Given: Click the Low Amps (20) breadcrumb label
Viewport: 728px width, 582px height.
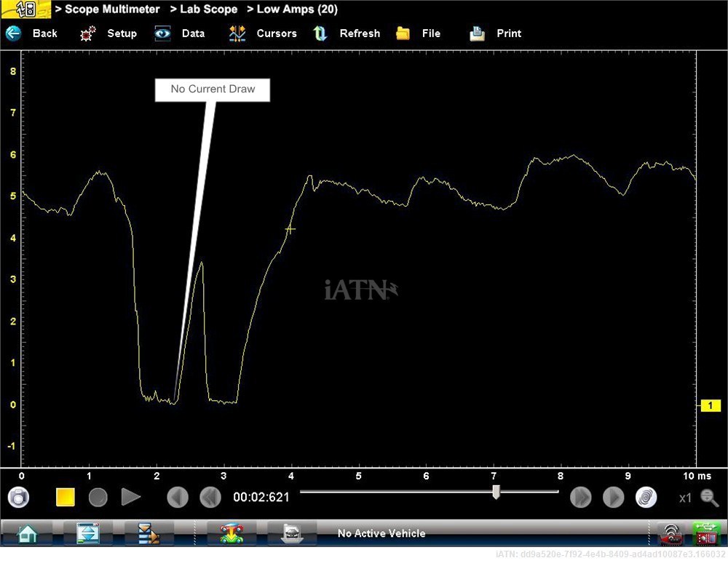Looking at the screenshot, I should point(297,9).
